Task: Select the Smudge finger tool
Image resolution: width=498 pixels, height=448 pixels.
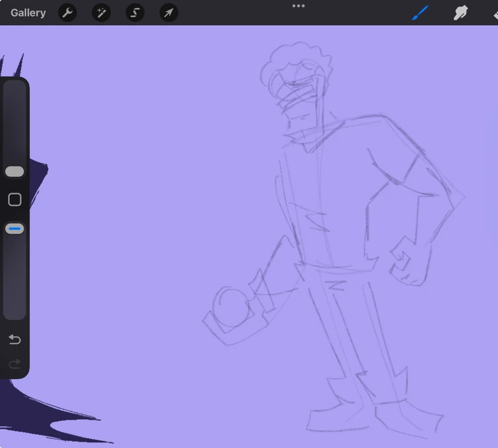Action: click(460, 13)
